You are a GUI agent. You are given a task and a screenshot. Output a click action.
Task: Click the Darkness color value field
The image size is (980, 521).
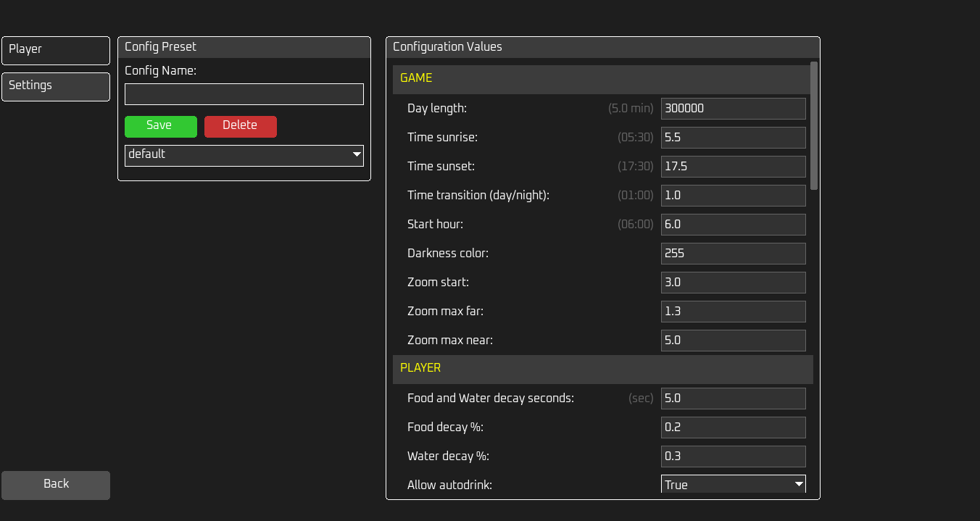coord(733,254)
